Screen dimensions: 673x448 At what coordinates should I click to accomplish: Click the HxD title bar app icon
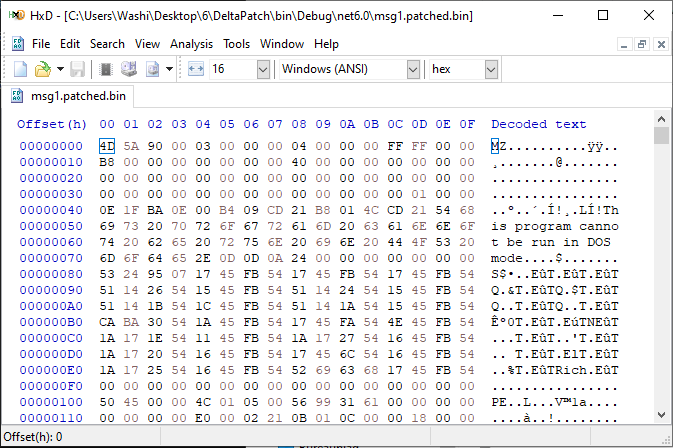[x=17, y=16]
